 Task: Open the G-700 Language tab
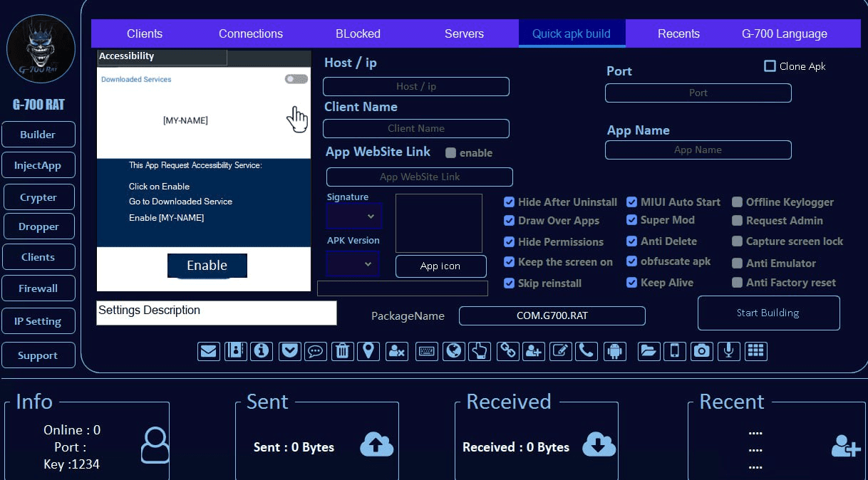[x=784, y=33]
